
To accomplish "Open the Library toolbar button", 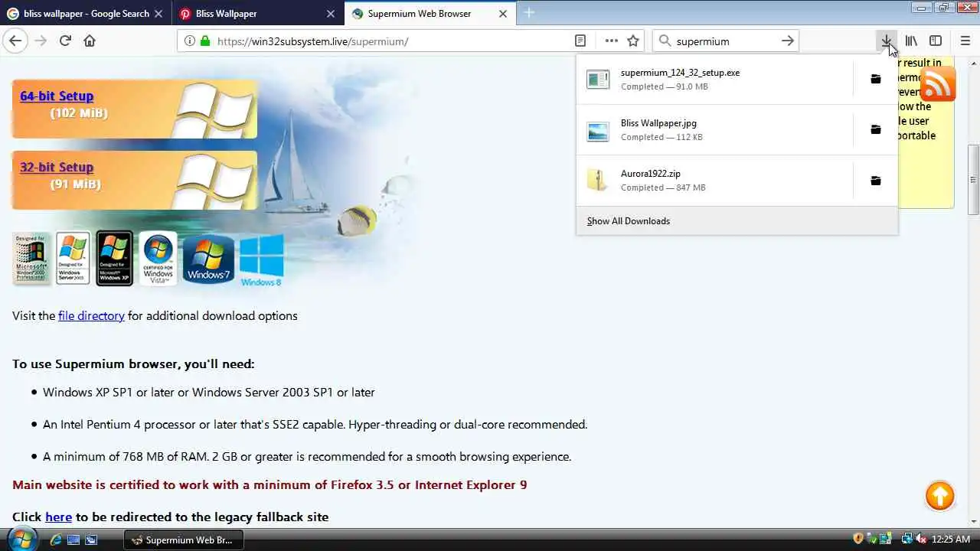I will click(x=911, y=41).
